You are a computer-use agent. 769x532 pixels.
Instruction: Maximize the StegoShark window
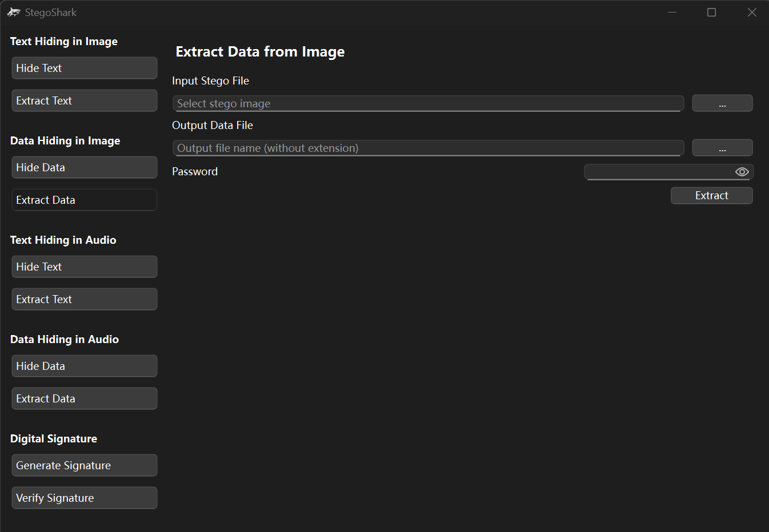(711, 12)
